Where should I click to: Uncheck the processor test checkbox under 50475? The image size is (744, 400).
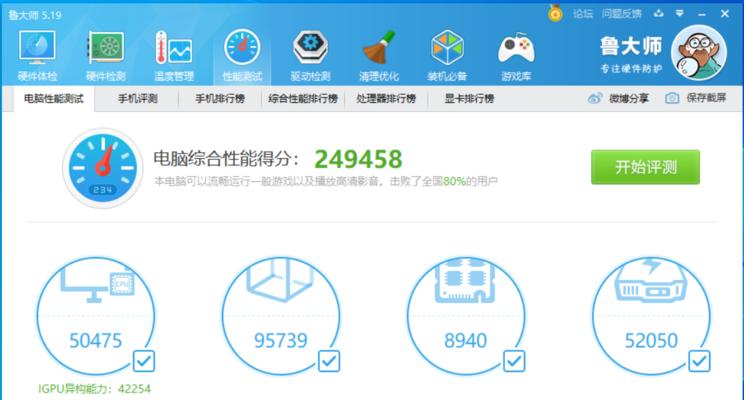coord(144,361)
